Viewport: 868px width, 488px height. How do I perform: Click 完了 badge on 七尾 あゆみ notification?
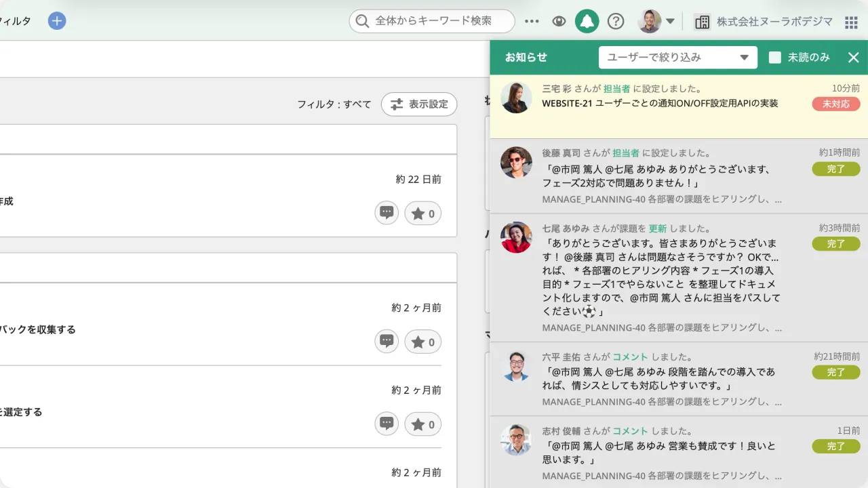click(836, 243)
